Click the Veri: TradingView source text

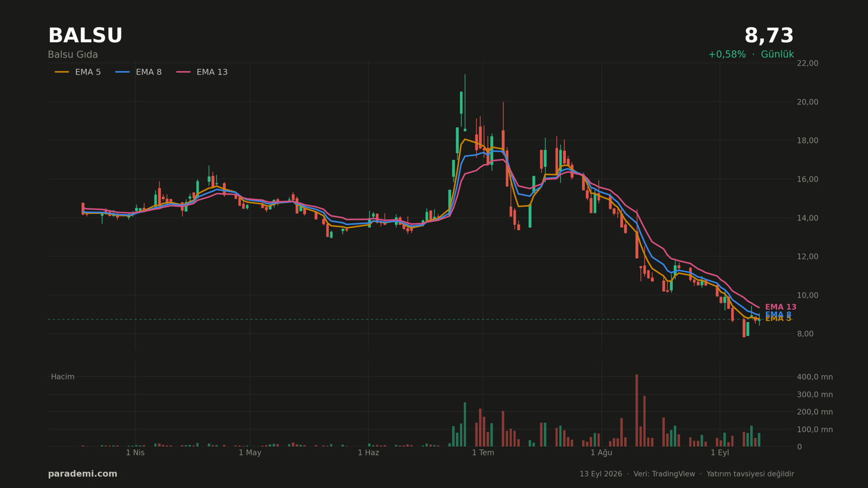[x=664, y=474]
